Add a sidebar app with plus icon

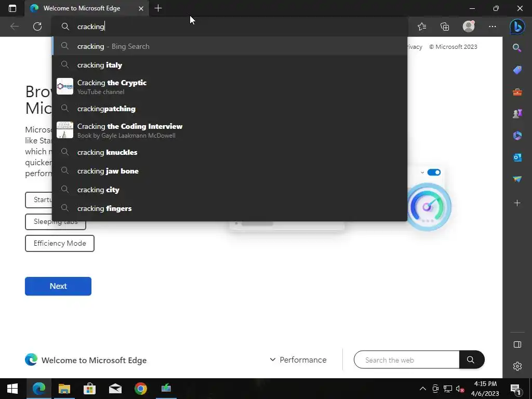[517, 203]
